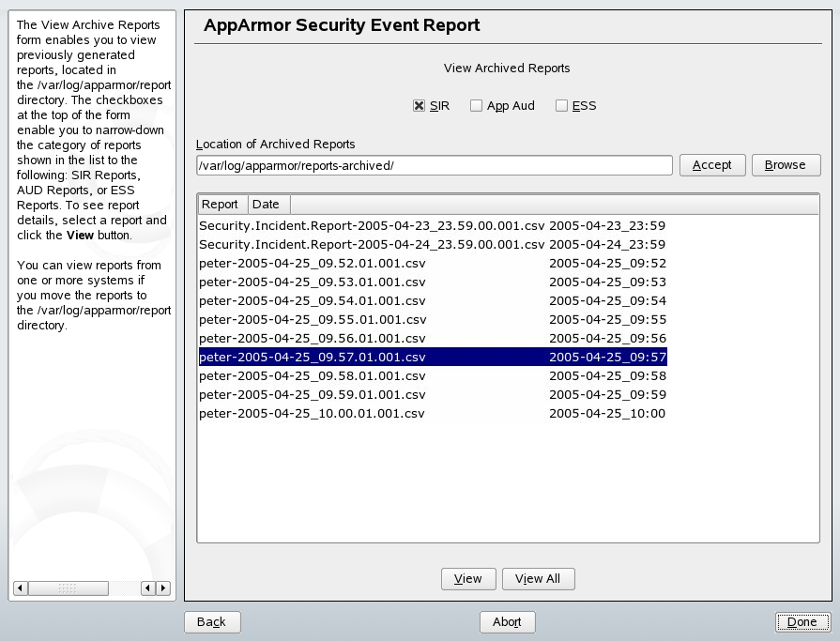Click the View All button

[x=538, y=579]
